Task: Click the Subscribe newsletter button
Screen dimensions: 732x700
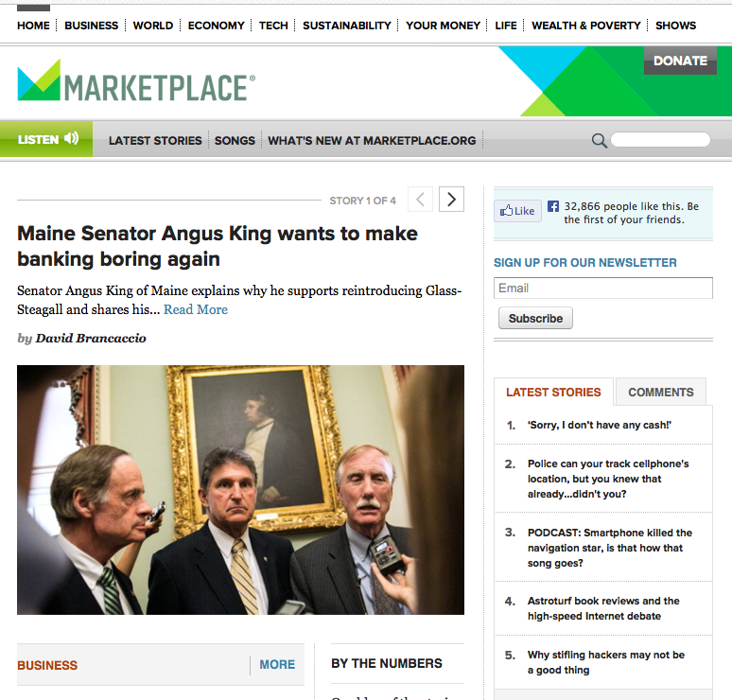Action: [535, 318]
